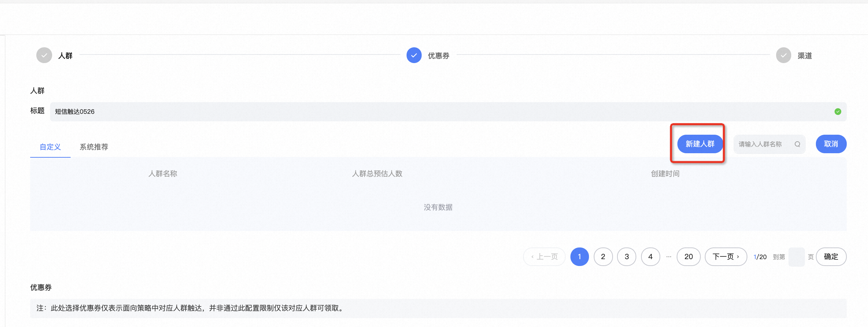Click the 渠道 step checkmark icon
Viewport: 868px width, 327px height.
click(x=784, y=55)
